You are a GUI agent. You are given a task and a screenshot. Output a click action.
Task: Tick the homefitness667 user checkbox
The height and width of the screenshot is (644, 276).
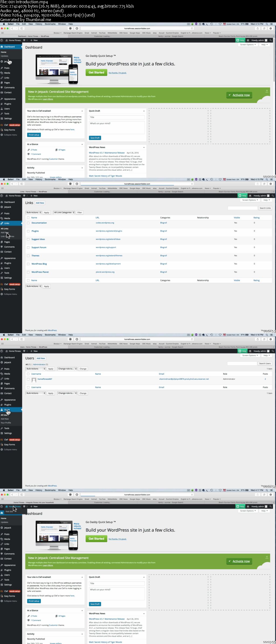[28, 379]
